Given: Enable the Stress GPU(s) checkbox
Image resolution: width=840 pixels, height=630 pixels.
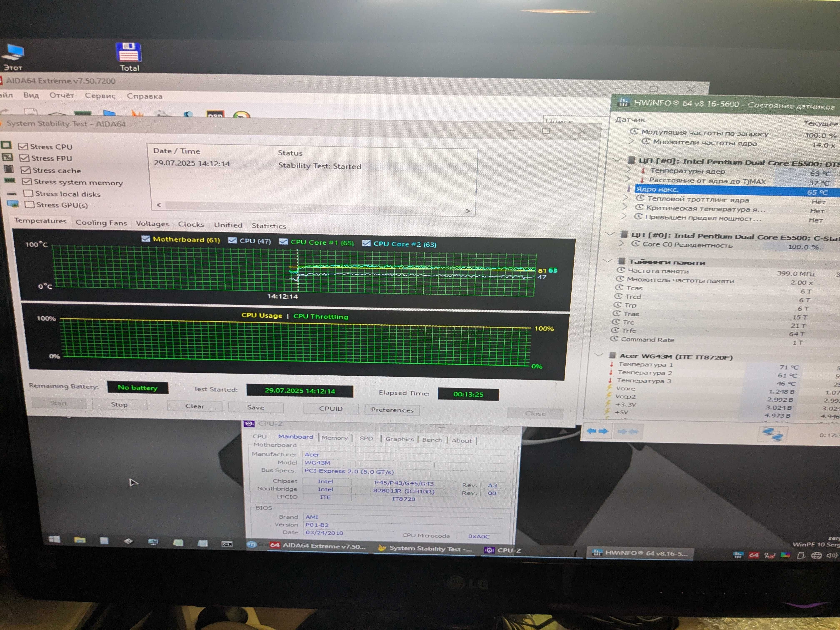Looking at the screenshot, I should 29,205.
